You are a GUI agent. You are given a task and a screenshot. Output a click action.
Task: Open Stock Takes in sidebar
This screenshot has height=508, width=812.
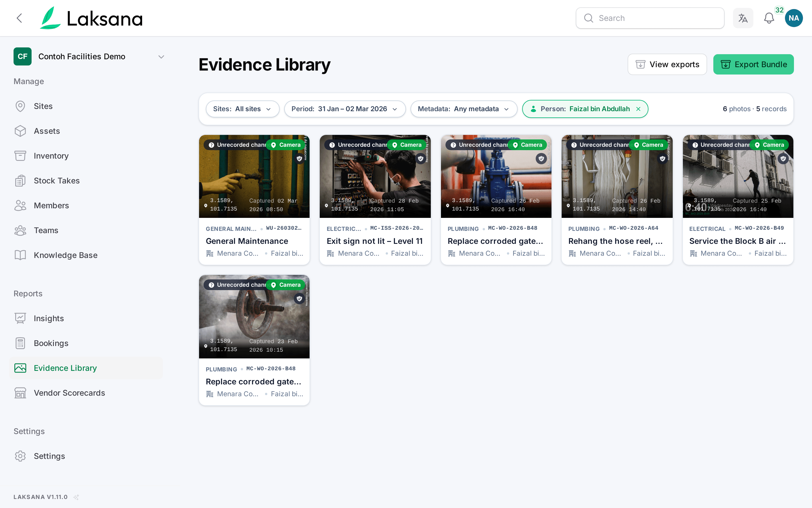click(x=86, y=181)
